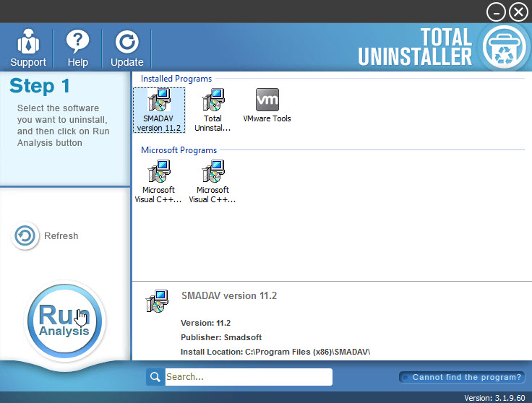This screenshot has width=532, height=403.
Task: Open the 'Cannot find the program?' link
Action: [462, 377]
